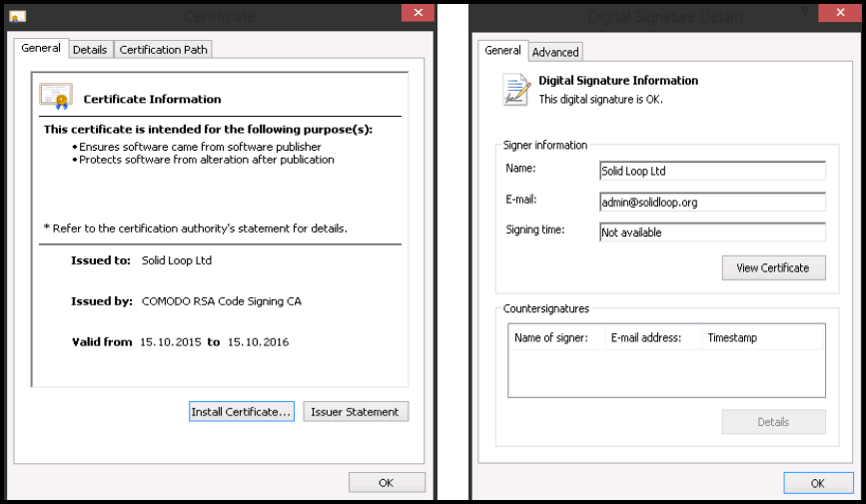Viewport: 866px width, 504px height.
Task: Click 'Ensures software came from software publisher'
Action: click(200, 147)
